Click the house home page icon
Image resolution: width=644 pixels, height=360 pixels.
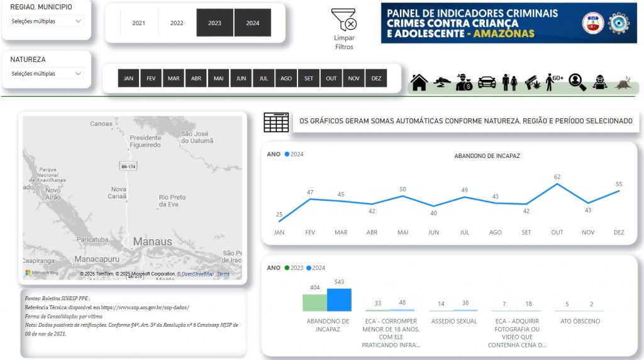(419, 82)
